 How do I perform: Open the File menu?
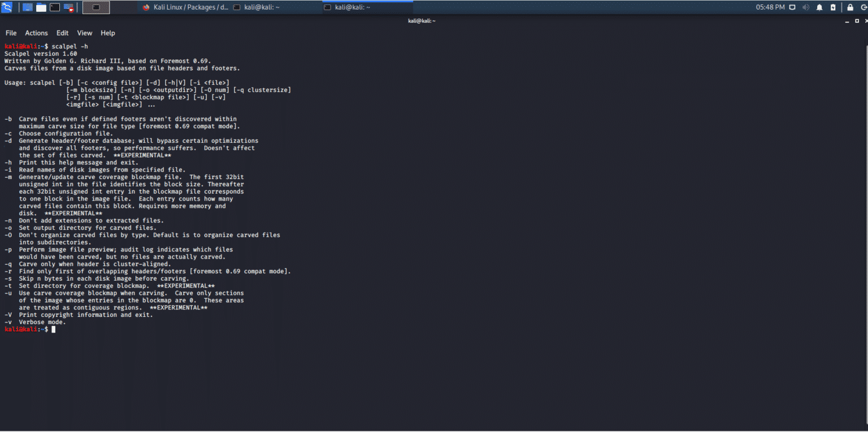pos(11,33)
